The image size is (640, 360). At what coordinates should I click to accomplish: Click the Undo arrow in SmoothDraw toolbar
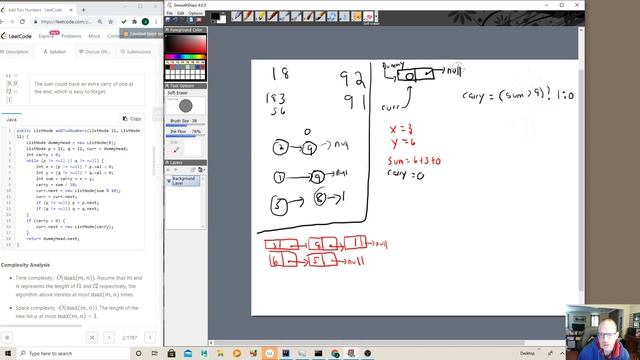(x=176, y=19)
